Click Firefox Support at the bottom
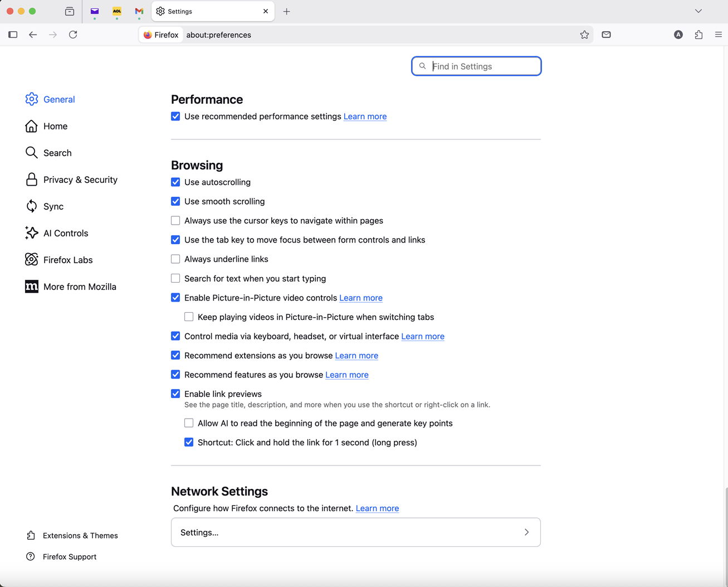The height and width of the screenshot is (587, 728). [69, 556]
